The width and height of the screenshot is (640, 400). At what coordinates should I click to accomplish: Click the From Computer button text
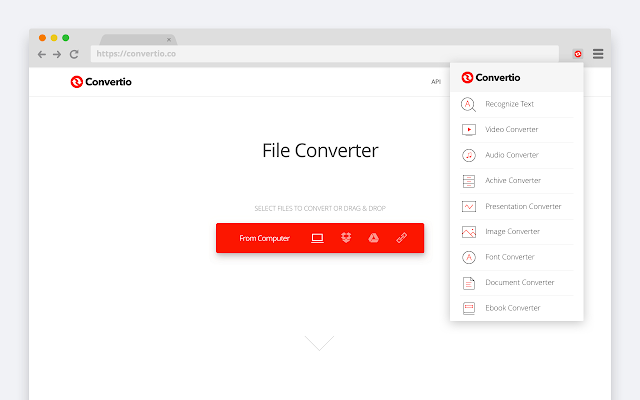264,238
